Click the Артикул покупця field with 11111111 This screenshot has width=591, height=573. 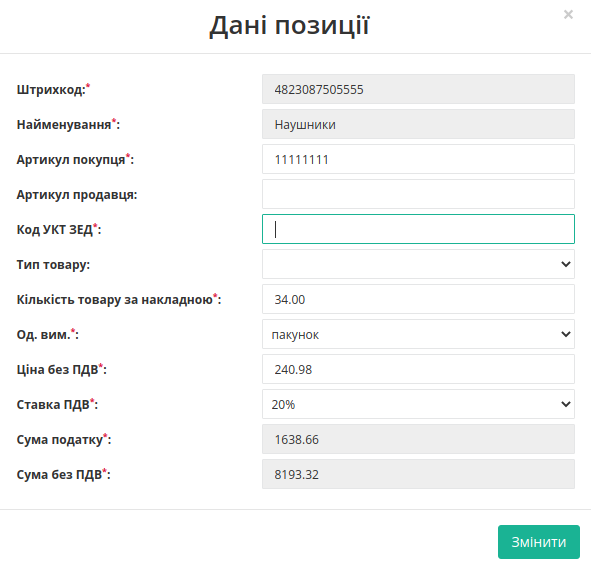coord(418,159)
